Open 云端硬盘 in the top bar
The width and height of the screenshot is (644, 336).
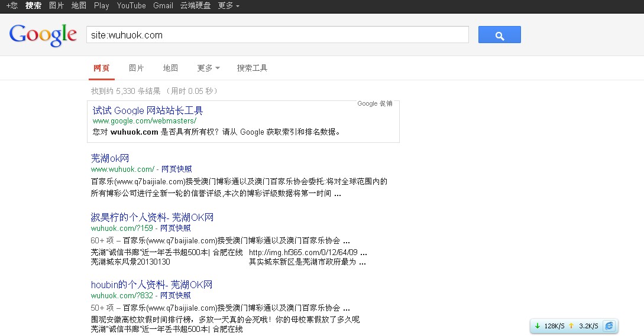(196, 6)
